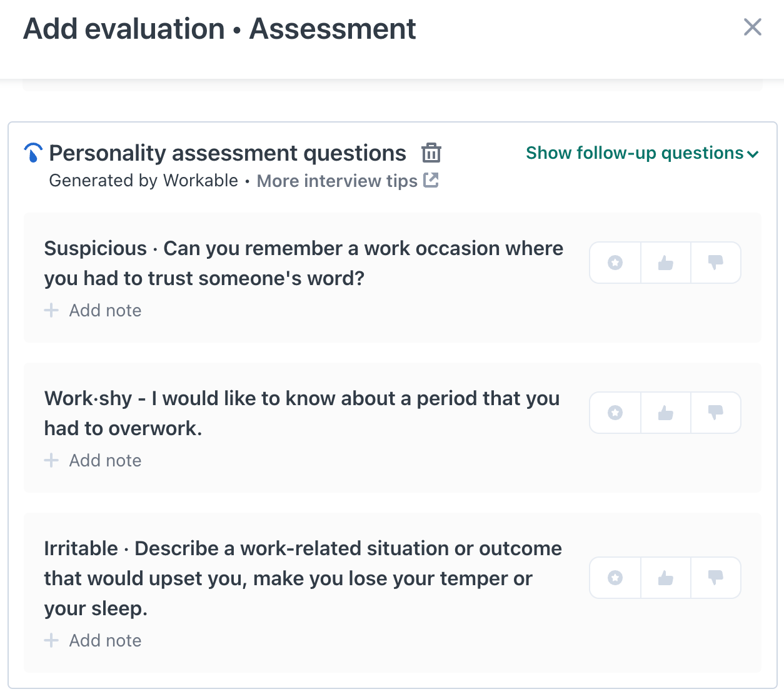This screenshot has width=784, height=699.
Task: Click the Workable logo icon beside the section title
Action: pos(33,153)
